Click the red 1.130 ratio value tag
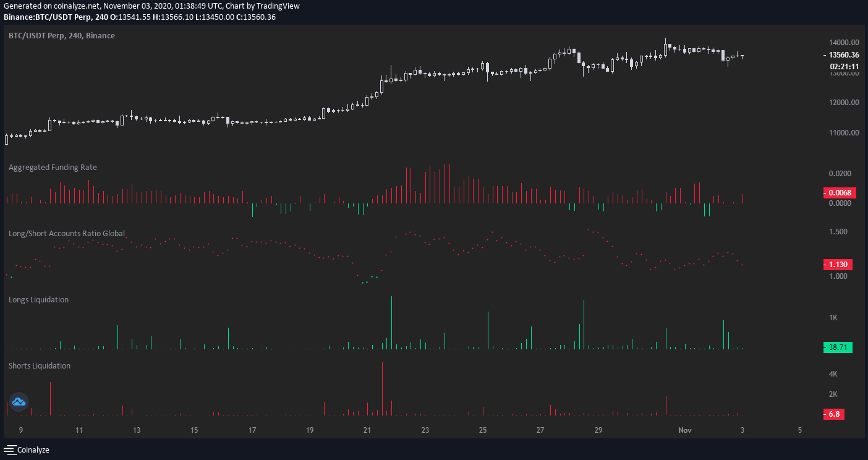The height and width of the screenshot is (460, 868). tap(838, 265)
